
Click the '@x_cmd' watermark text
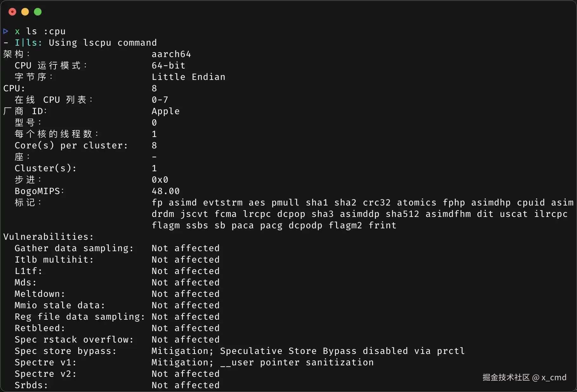pyautogui.click(x=549, y=377)
